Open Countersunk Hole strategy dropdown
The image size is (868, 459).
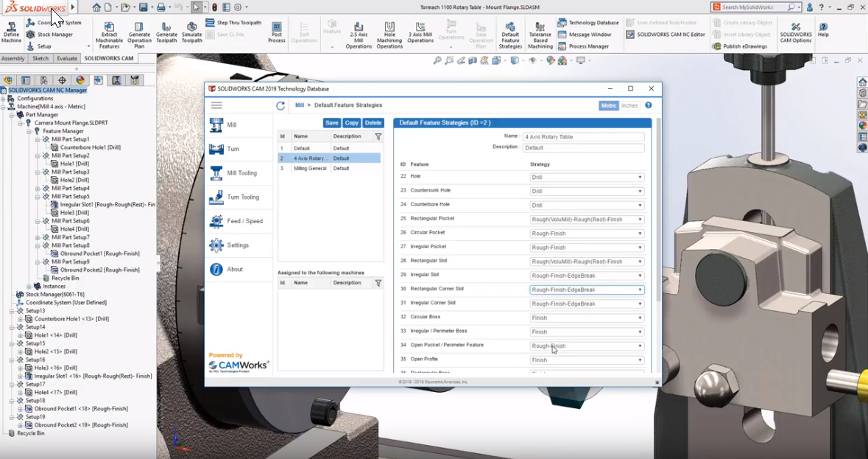click(x=587, y=191)
